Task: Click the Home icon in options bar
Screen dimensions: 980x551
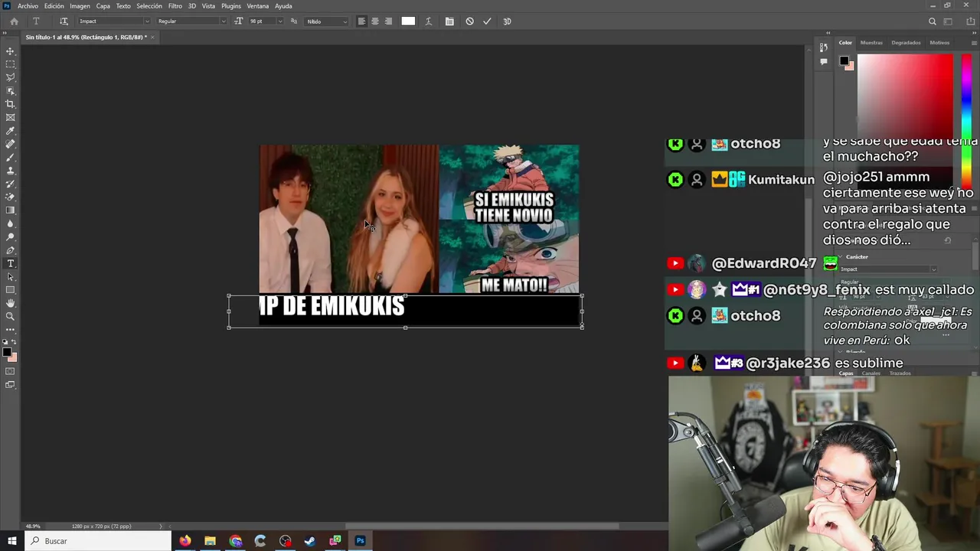Action: tap(14, 21)
